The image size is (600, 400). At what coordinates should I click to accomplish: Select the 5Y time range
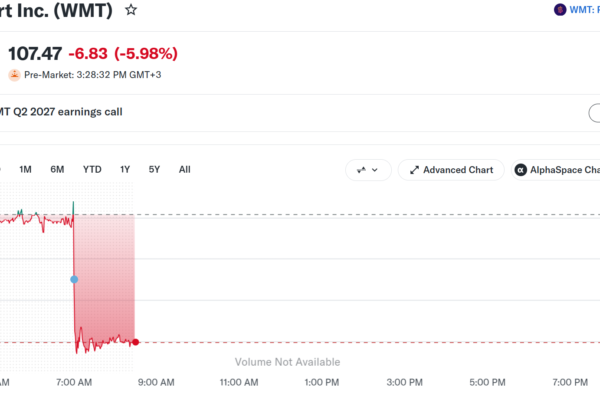[154, 170]
